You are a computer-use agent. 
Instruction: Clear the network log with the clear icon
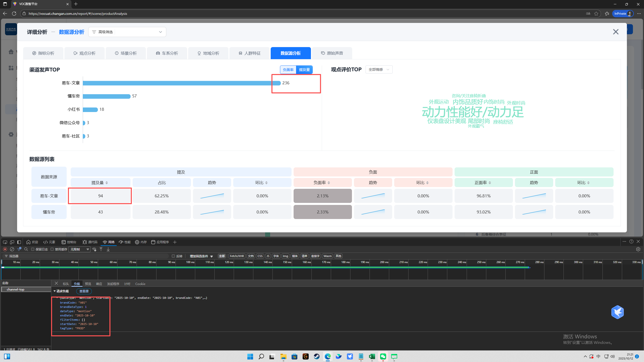click(x=12, y=249)
